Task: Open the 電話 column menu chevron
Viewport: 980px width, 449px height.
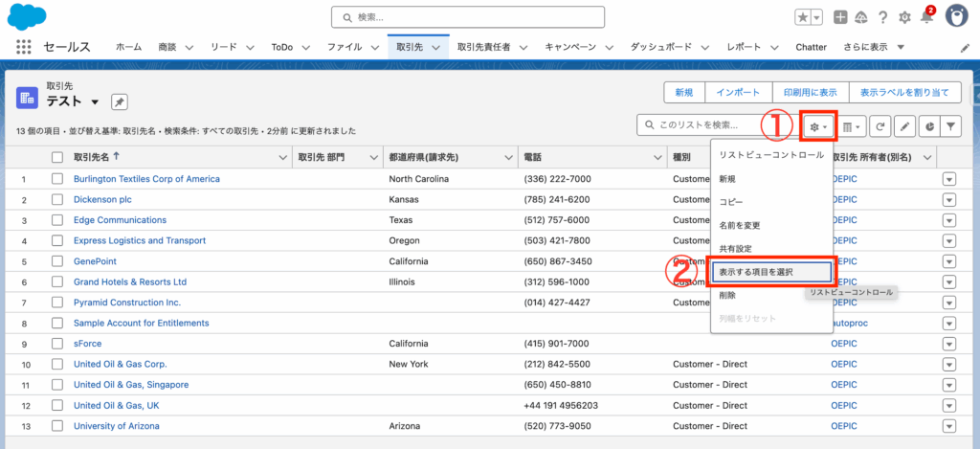Action: [x=657, y=158]
